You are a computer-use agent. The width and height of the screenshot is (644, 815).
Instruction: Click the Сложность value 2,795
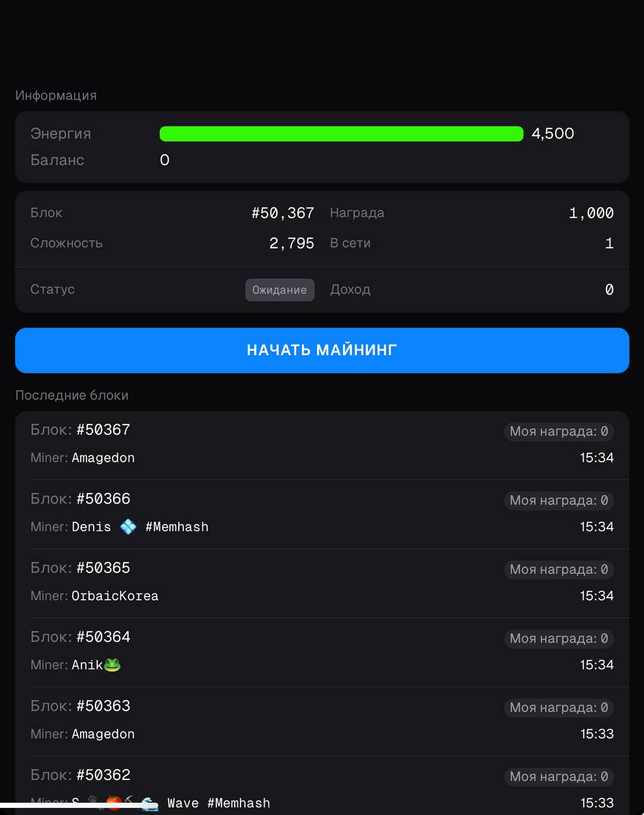point(291,243)
